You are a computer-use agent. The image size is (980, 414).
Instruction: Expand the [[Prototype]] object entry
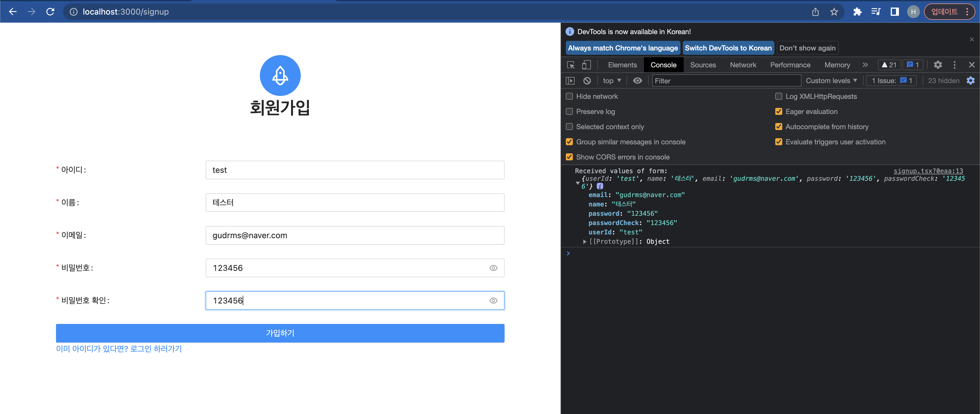585,242
